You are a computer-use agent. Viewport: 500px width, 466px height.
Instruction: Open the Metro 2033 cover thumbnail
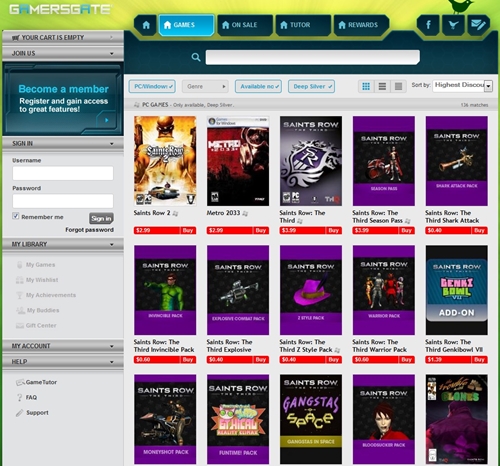click(238, 161)
